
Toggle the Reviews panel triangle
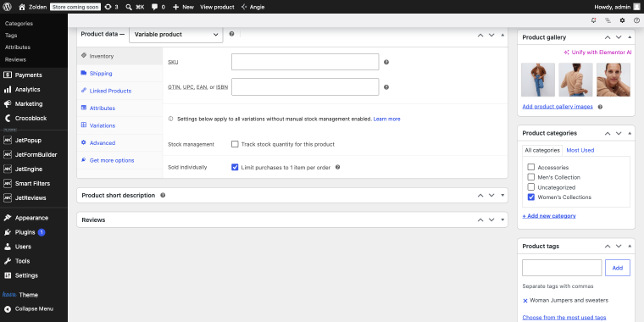click(x=502, y=219)
